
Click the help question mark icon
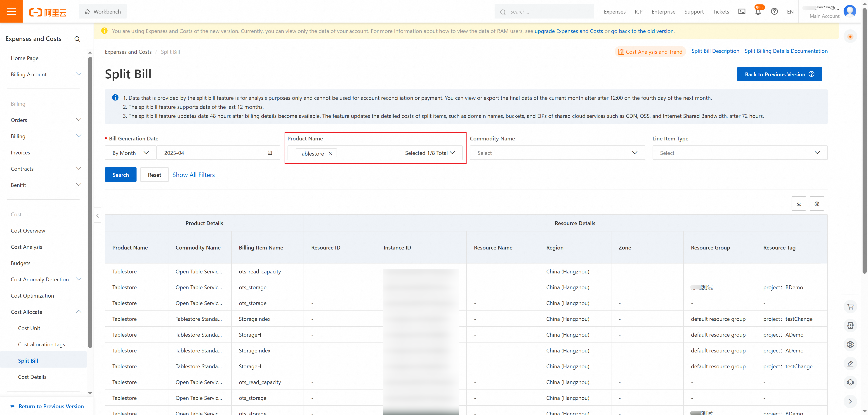click(774, 12)
